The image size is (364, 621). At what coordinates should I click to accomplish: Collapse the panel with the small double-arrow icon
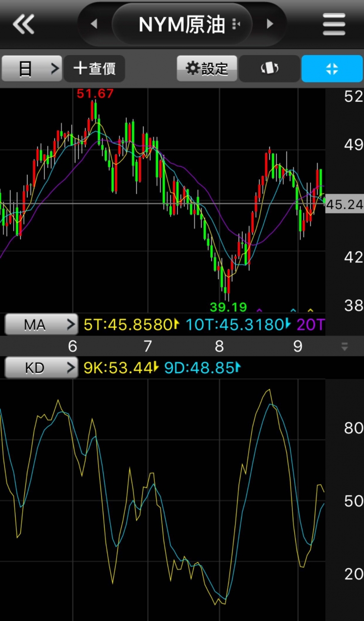[x=345, y=346]
